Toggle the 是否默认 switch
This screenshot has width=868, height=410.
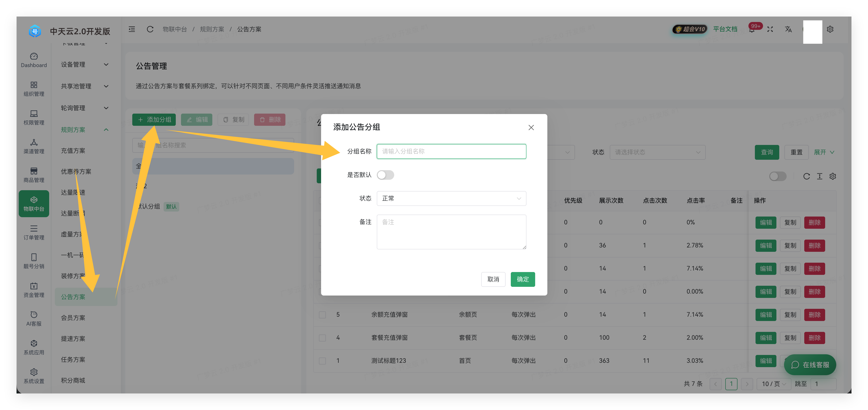[x=385, y=175]
